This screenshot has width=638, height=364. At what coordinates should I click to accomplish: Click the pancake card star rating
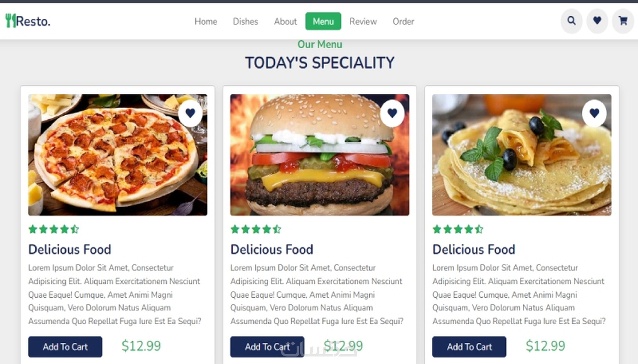click(457, 229)
